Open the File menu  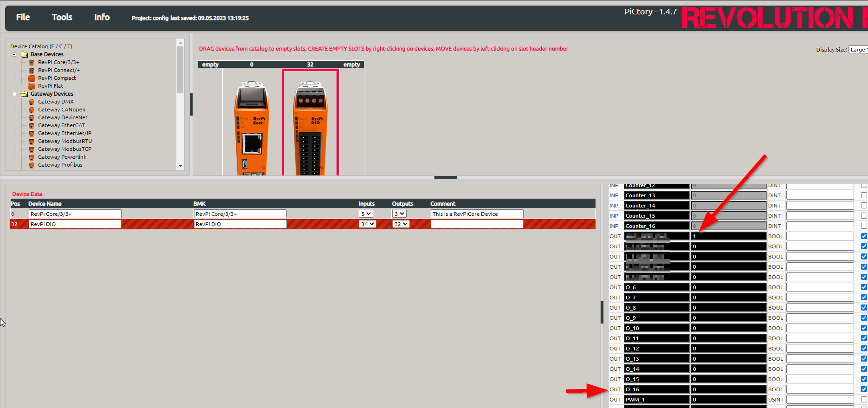(23, 17)
